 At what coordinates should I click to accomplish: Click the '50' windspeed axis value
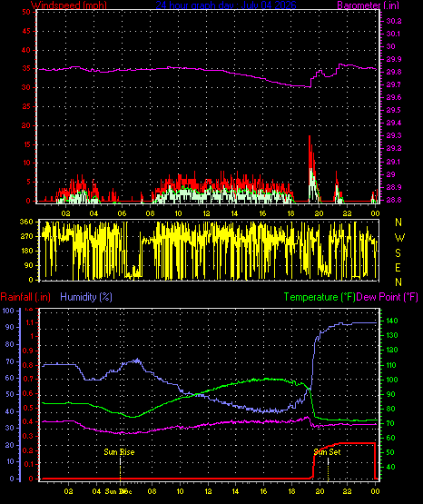[26, 12]
